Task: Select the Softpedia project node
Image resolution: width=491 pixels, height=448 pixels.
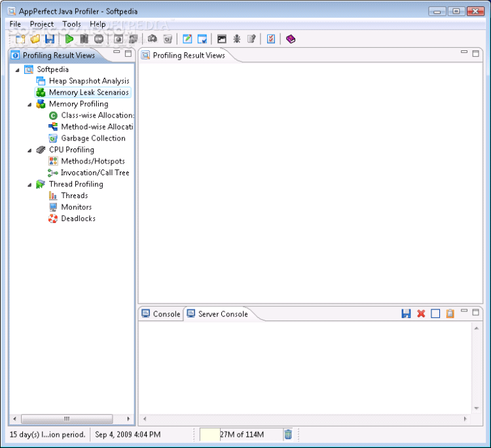Action: [46, 69]
